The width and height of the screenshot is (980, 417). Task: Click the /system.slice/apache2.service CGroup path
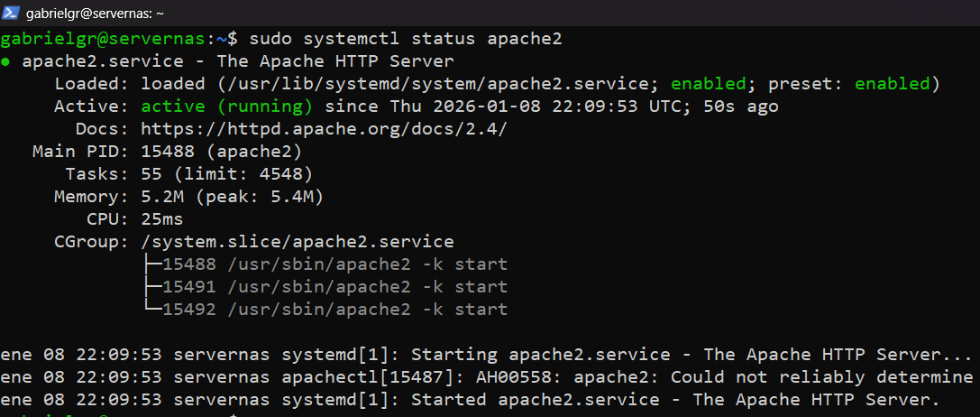pyautogui.click(x=297, y=242)
